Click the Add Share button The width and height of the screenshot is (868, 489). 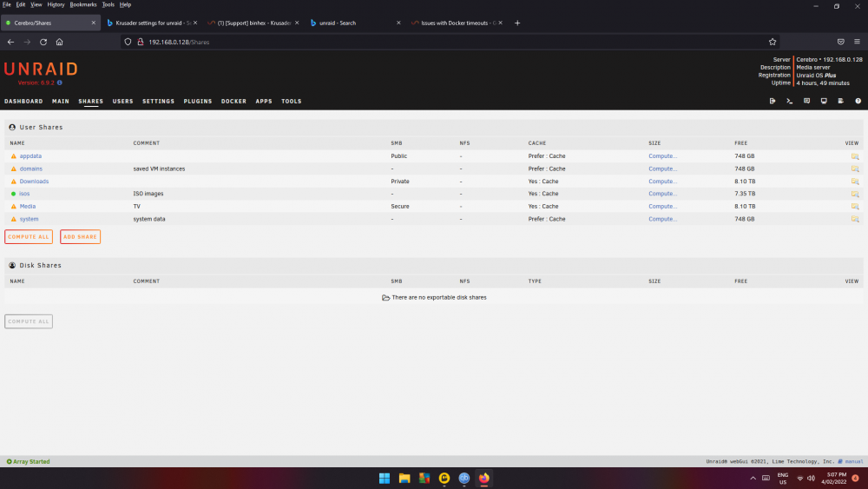[x=80, y=236]
